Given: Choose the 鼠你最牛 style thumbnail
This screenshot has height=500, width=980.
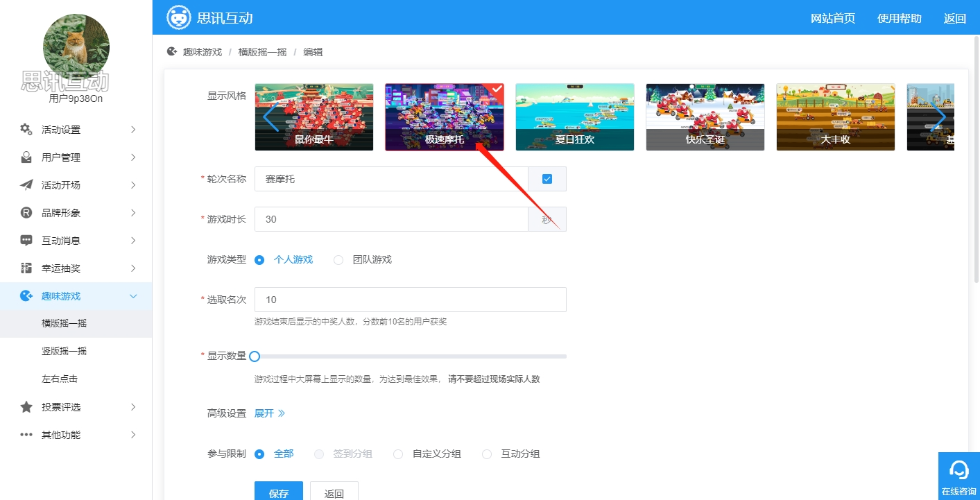Looking at the screenshot, I should click(314, 117).
